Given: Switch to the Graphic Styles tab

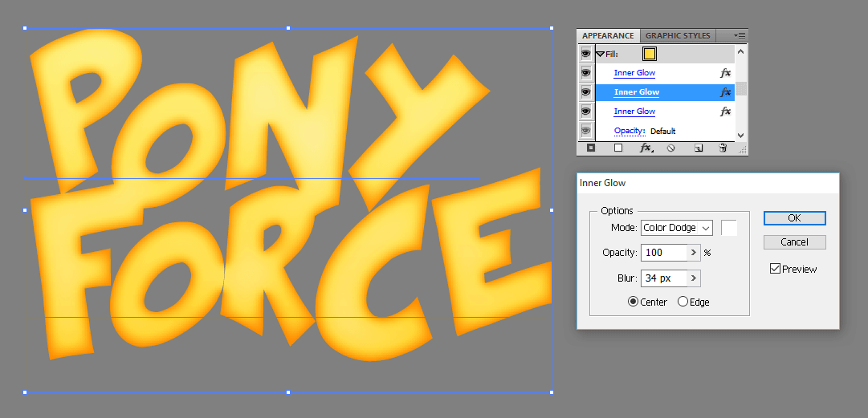Looking at the screenshot, I should click(678, 35).
